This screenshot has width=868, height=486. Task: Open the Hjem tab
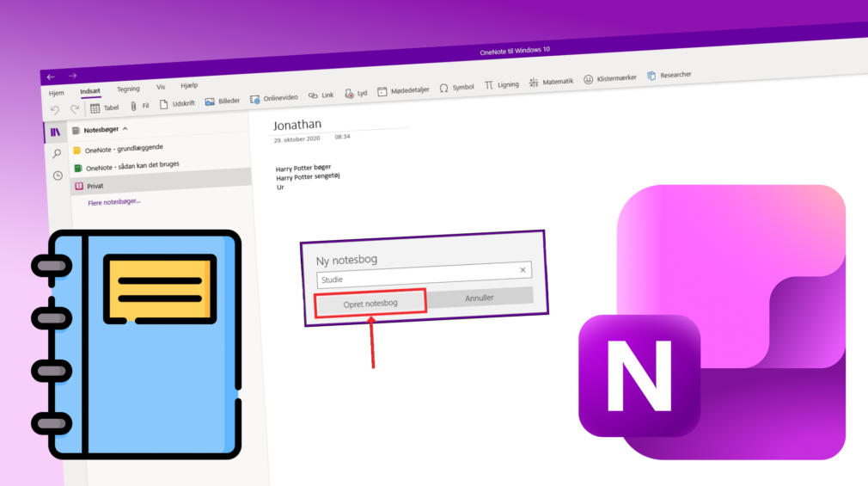[x=57, y=92]
